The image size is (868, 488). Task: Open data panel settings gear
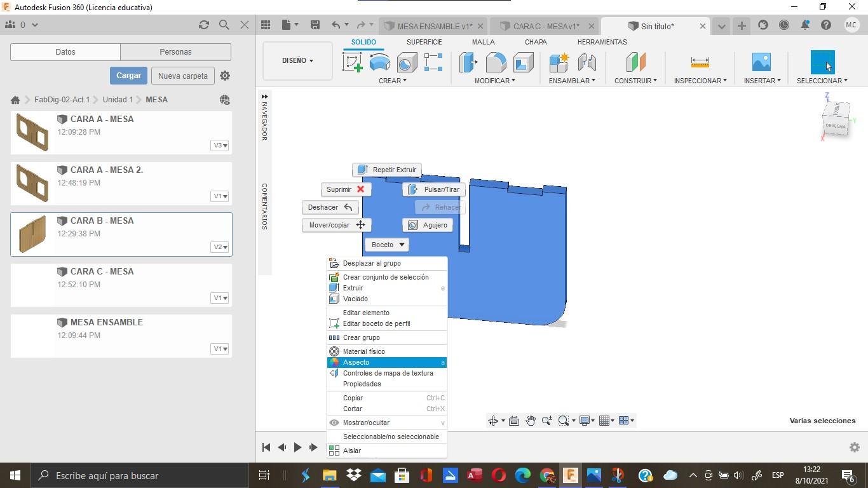225,76
